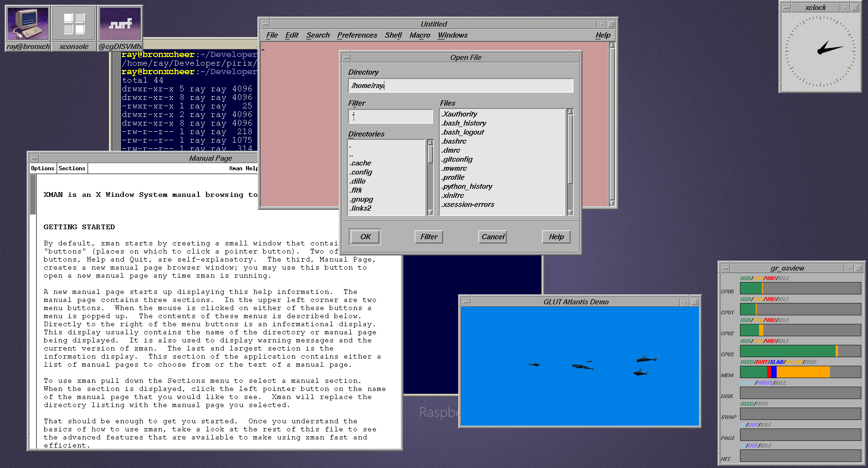Select .bash_history file
This screenshot has width=868, height=468.
pyautogui.click(x=502, y=123)
